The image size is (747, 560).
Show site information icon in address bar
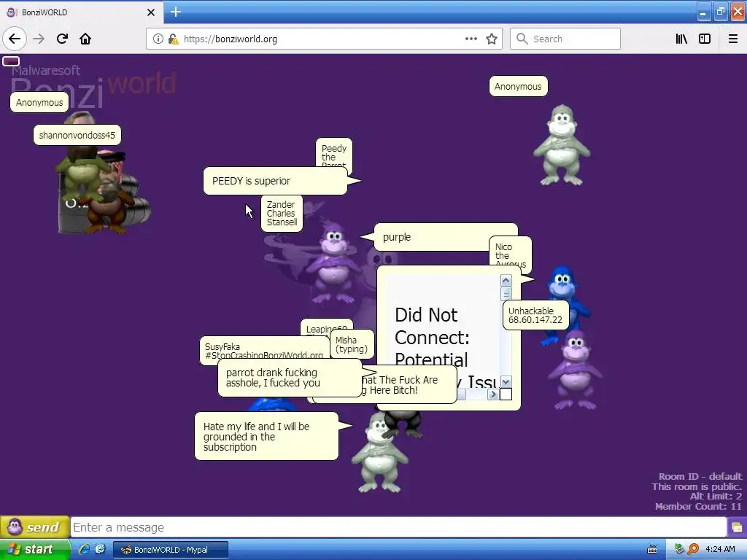click(x=158, y=39)
